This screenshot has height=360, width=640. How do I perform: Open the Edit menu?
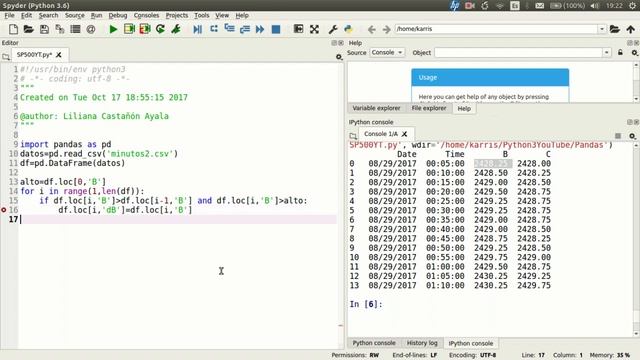26,15
